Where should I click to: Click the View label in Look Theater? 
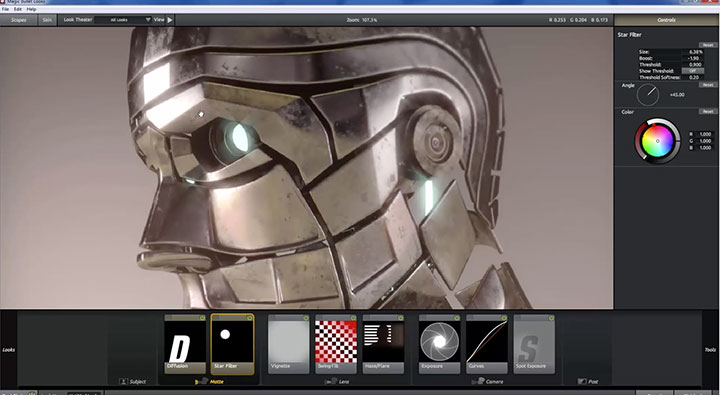point(159,20)
